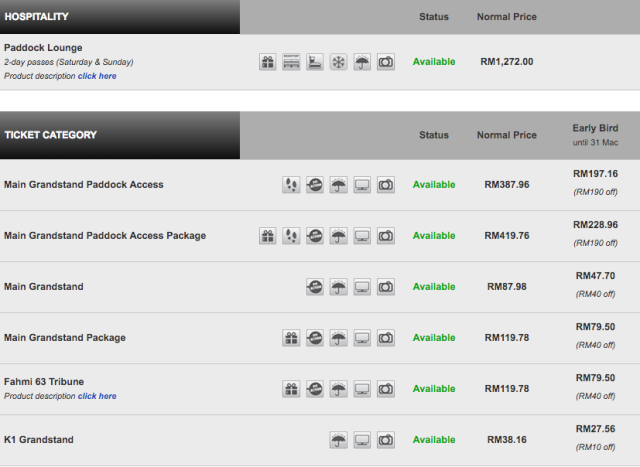The height and width of the screenshot is (467, 640).
Task: Click the rooftop icon for Paddock Lounge
Action: 291,62
